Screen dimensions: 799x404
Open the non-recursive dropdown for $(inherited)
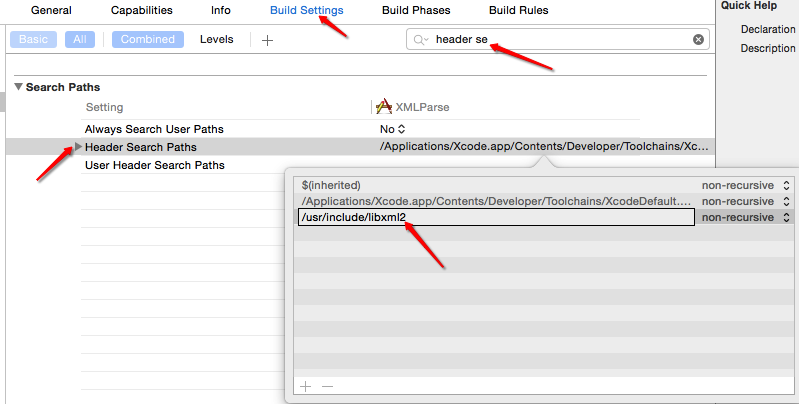745,185
